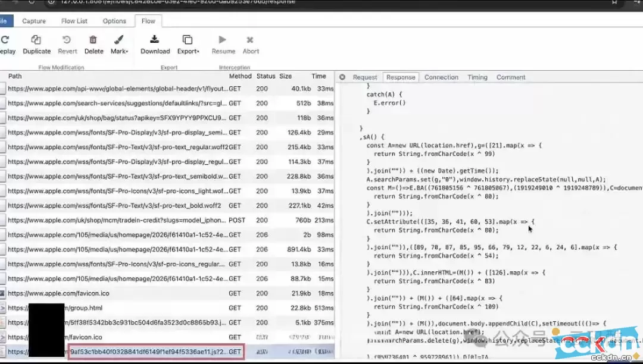Viewport: 643px width, 364px height.
Task: Click the Download icon in Export group
Action: click(x=155, y=40)
